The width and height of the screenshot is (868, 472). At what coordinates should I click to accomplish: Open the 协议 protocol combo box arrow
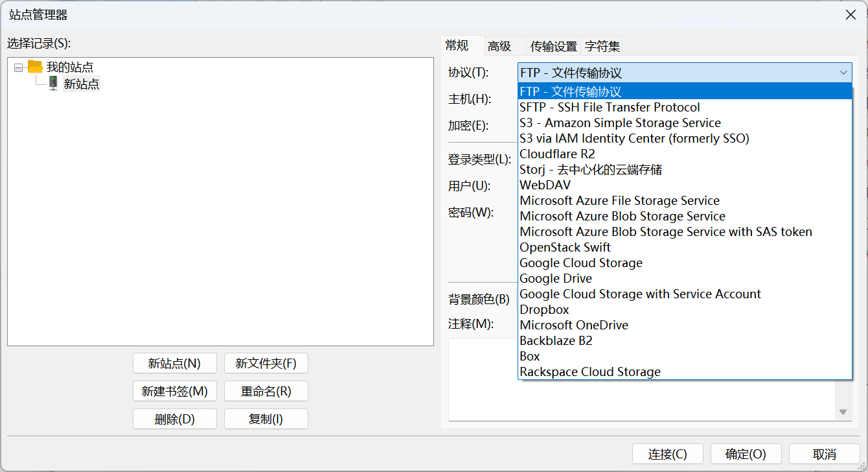click(843, 73)
